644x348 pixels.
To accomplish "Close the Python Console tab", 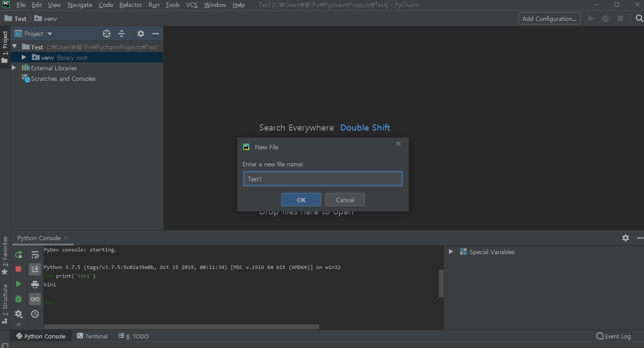I will pyautogui.click(x=66, y=238).
